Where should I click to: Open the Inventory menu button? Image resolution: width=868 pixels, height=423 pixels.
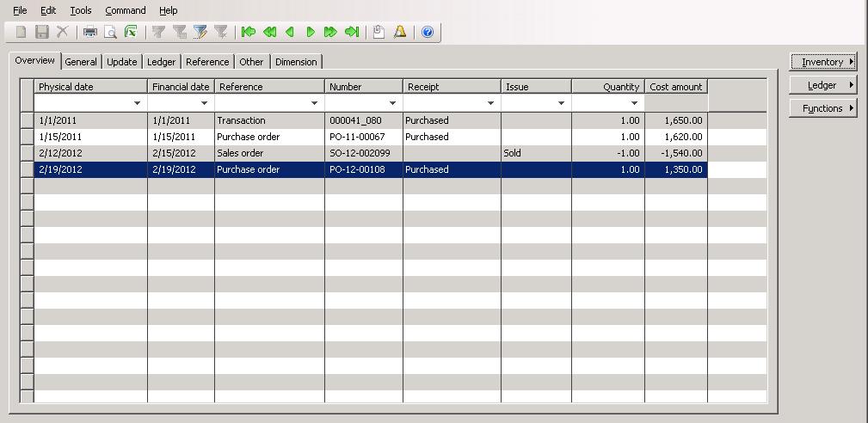[823, 62]
